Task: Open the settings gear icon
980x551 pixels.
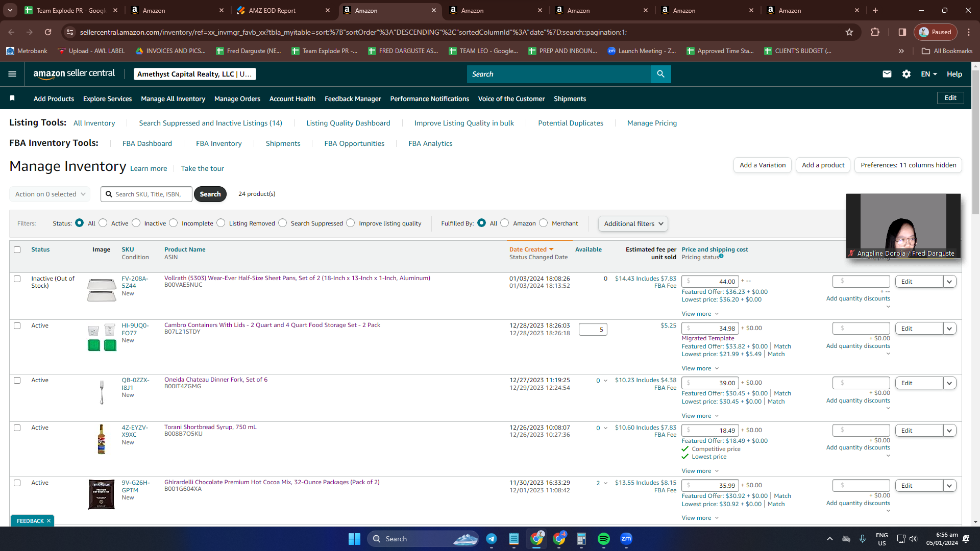Action: (x=906, y=74)
